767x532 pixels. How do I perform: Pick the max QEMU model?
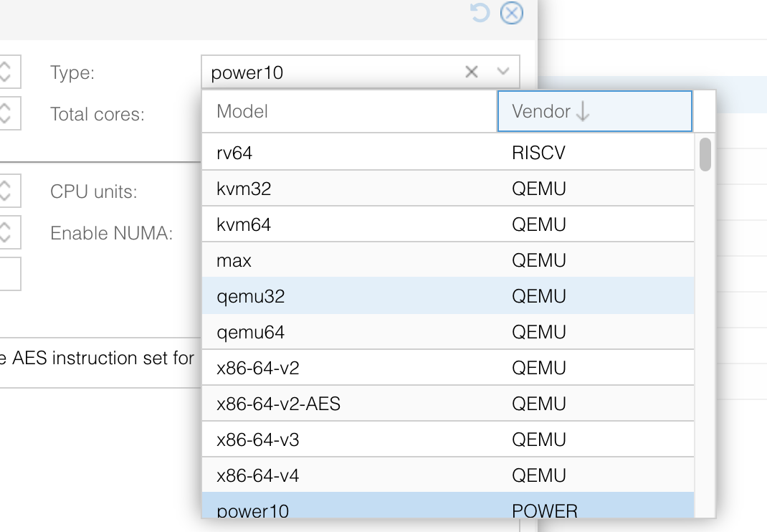click(448, 260)
